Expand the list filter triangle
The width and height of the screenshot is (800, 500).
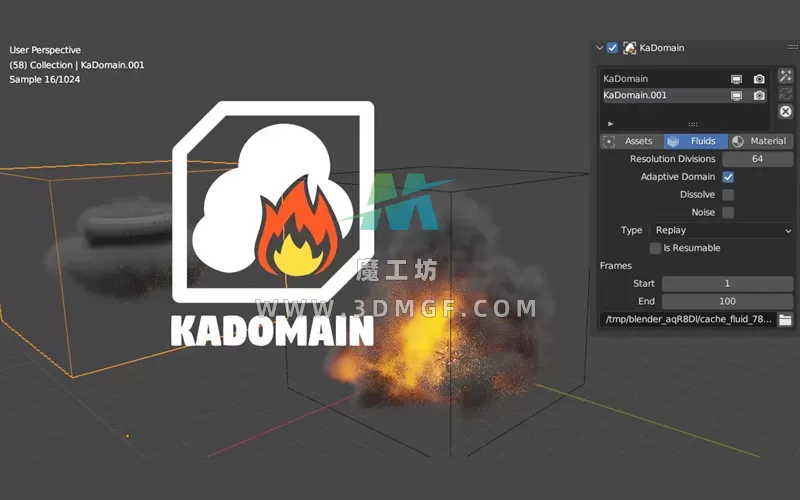[610, 124]
